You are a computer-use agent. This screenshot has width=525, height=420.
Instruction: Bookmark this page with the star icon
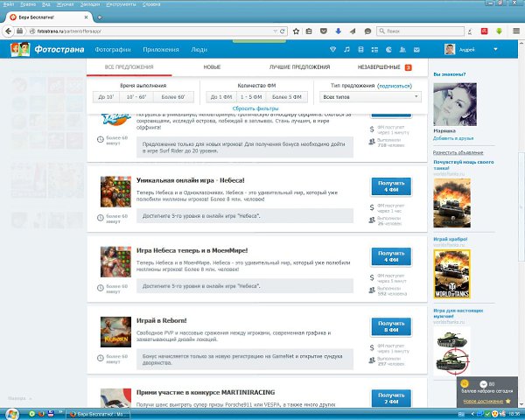click(x=296, y=31)
